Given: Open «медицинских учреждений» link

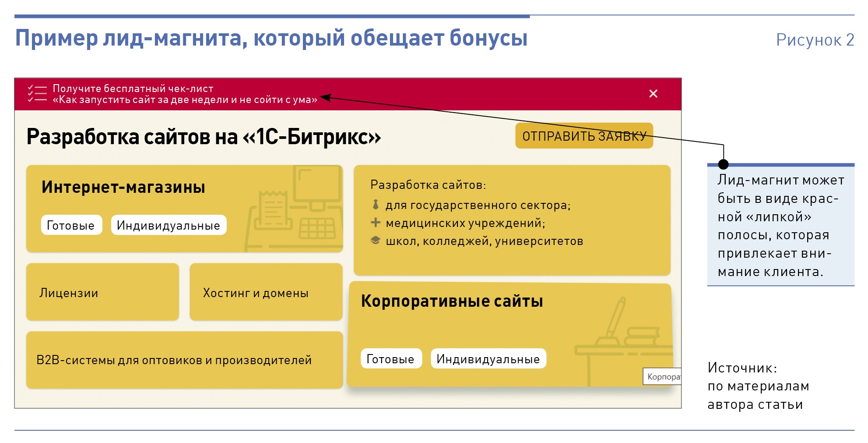Looking at the screenshot, I should click(x=465, y=223).
